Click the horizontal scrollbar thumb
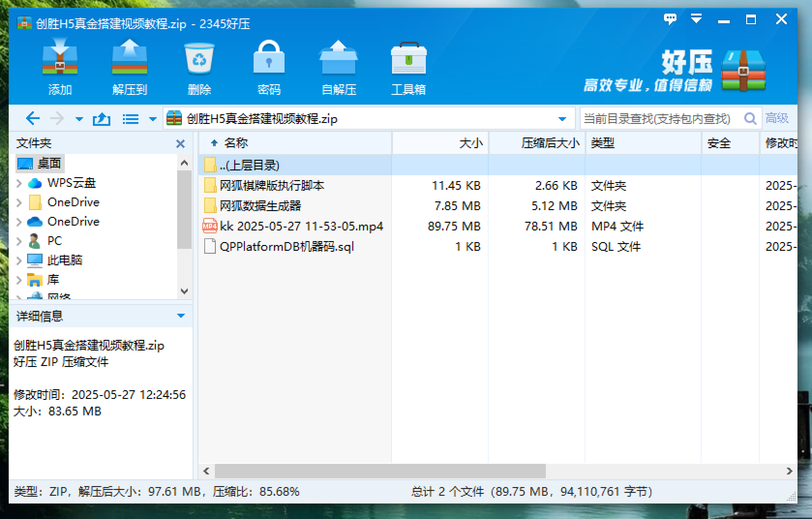This screenshot has height=519, width=812. tap(380, 471)
